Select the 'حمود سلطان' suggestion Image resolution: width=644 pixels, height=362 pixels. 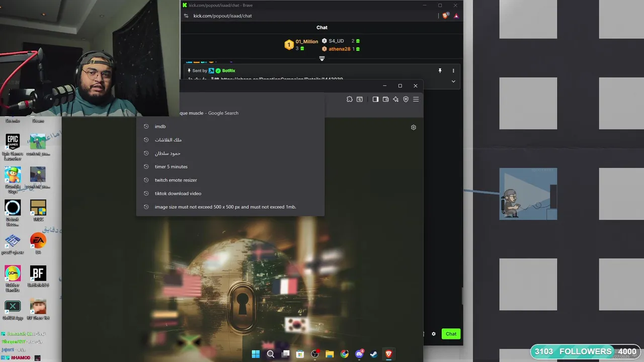(230, 153)
